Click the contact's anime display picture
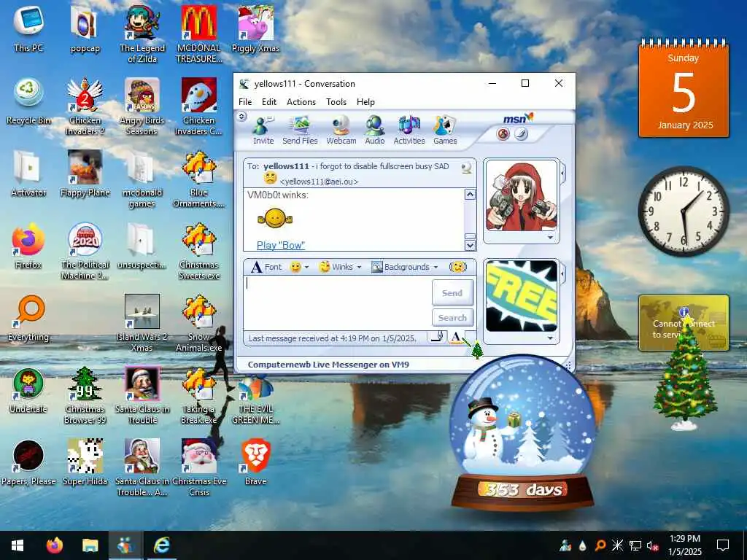Viewport: 747px width, 560px height. 521,196
